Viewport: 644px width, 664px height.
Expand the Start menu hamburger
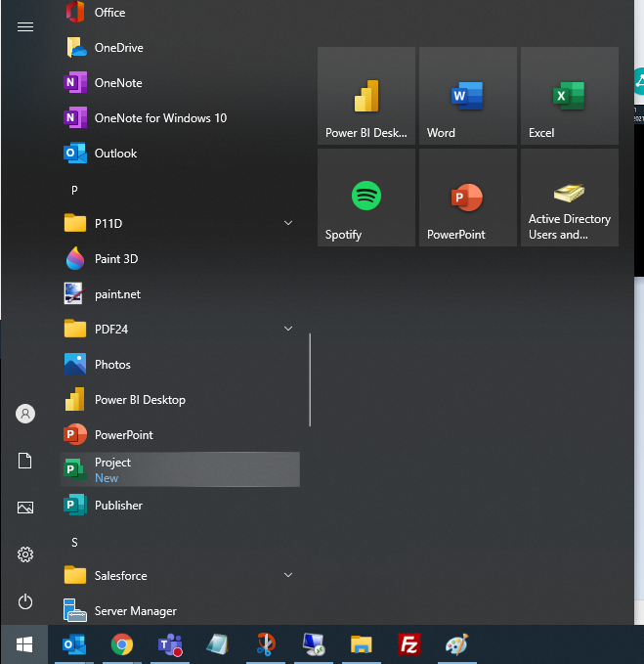coord(25,27)
